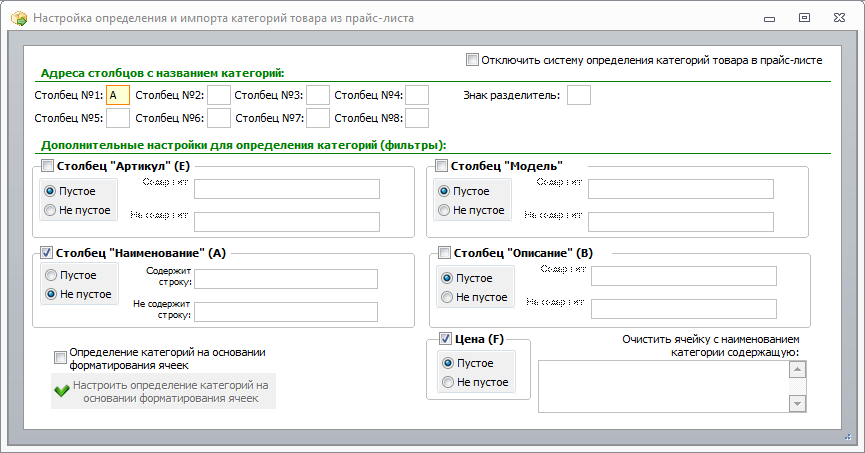Click the 'Дополнительные настройки для определения категорий' heading
The image size is (865, 453).
[243, 145]
